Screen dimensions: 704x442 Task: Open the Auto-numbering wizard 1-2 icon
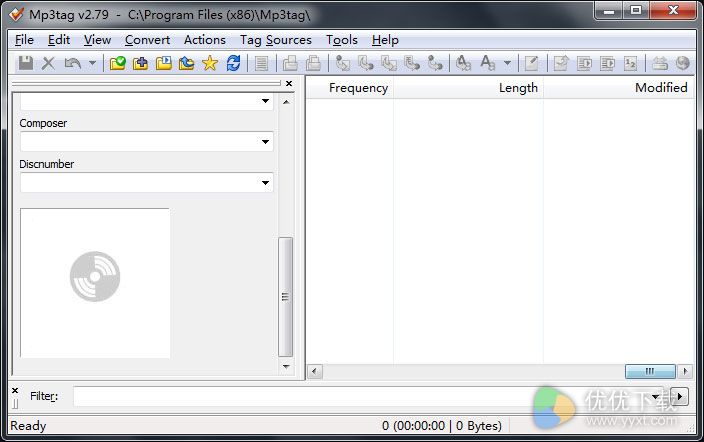630,63
